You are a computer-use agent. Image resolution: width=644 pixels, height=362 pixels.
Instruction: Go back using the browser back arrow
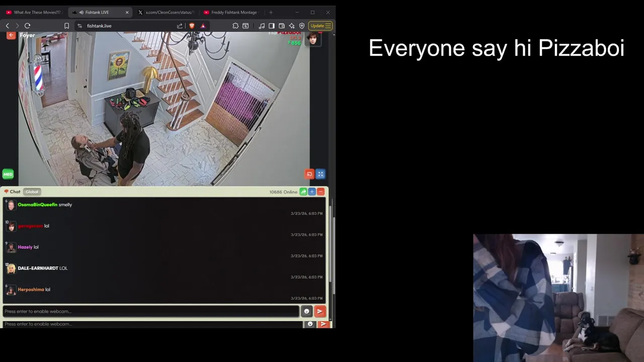(x=8, y=26)
